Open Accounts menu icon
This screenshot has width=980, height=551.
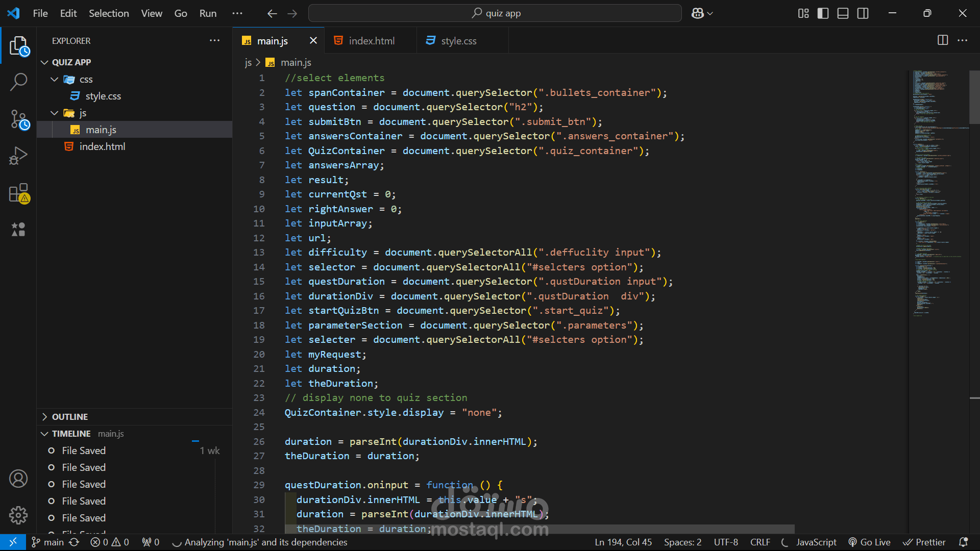[x=18, y=479]
